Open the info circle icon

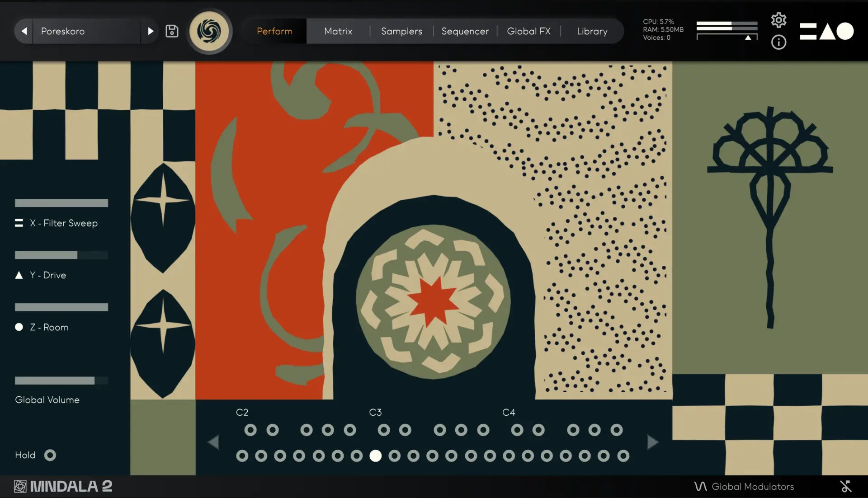point(778,42)
